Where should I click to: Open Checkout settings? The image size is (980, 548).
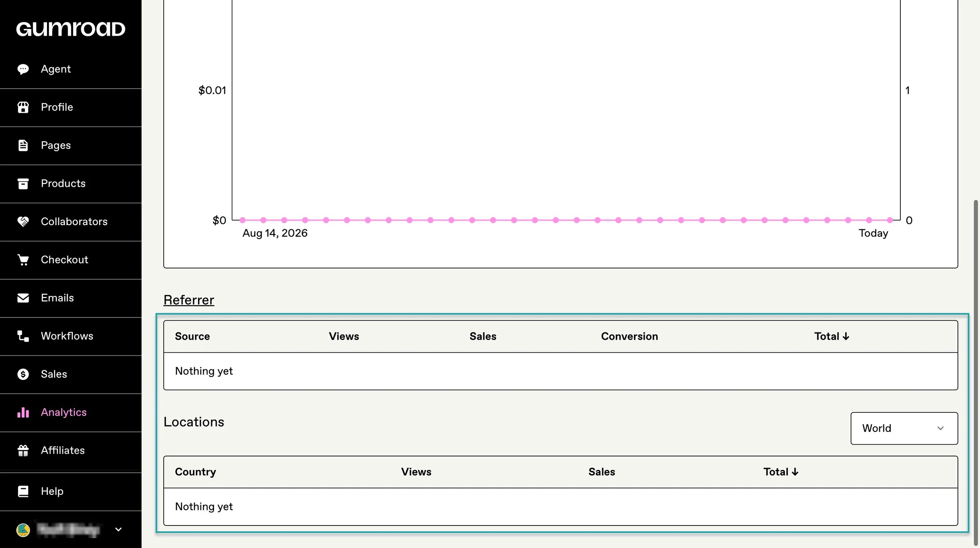coord(71,260)
